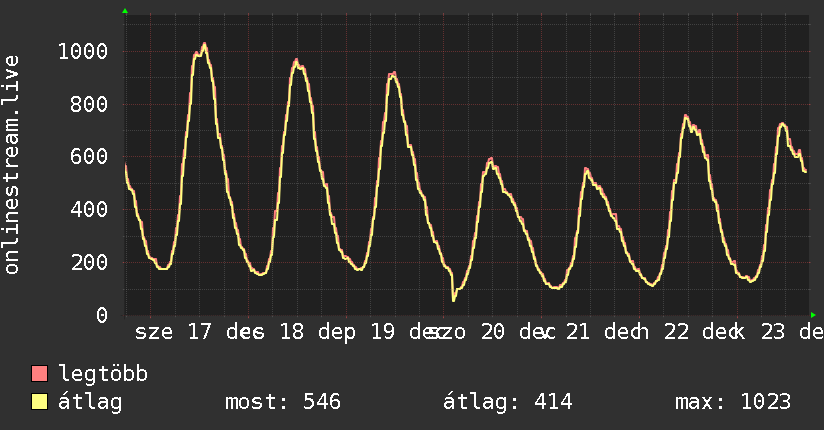The image size is (824, 430).
Task: Click the peak of the curve near 1023
Action: [204, 45]
